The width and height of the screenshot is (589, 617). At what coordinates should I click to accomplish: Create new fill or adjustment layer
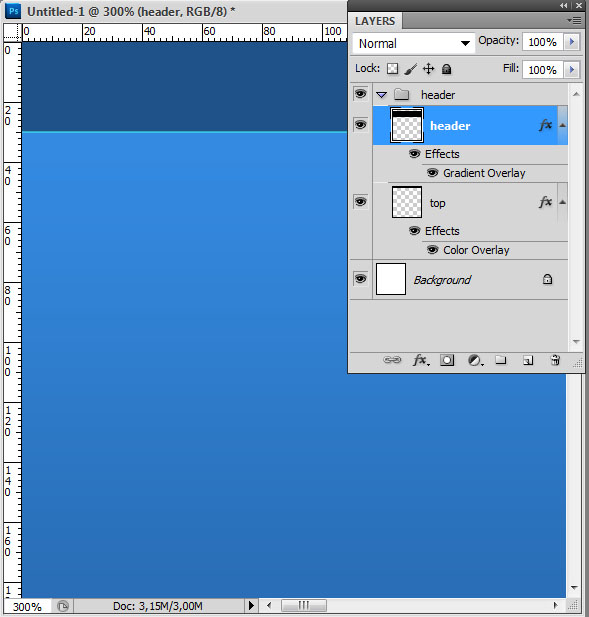click(475, 360)
